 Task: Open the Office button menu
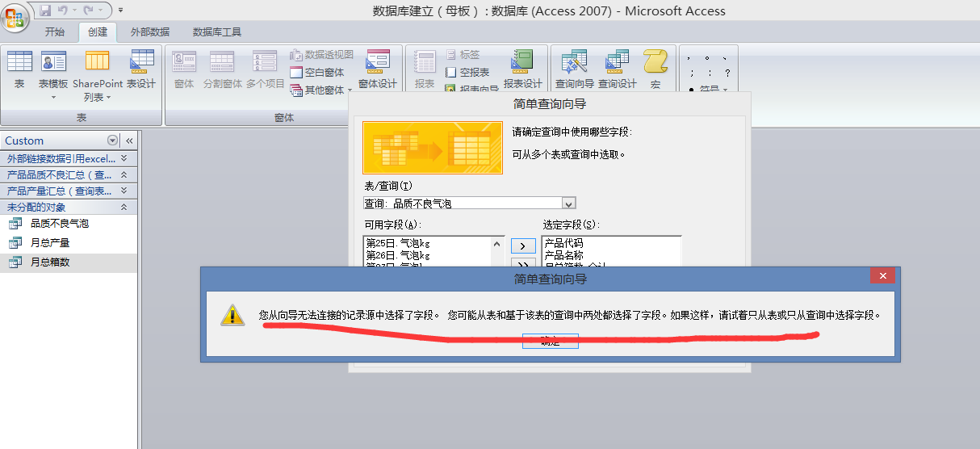pos(15,15)
